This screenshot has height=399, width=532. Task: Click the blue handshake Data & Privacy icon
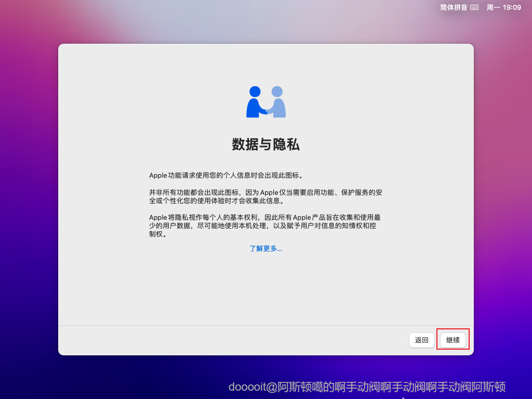coord(265,101)
